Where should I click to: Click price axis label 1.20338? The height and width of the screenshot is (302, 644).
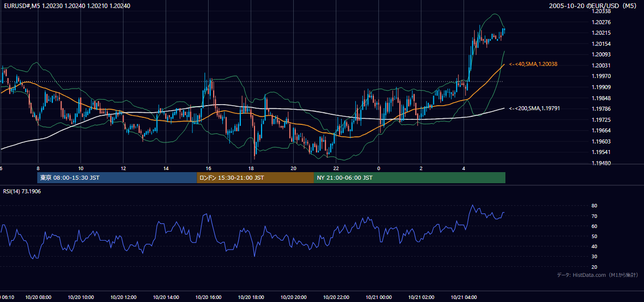click(602, 11)
